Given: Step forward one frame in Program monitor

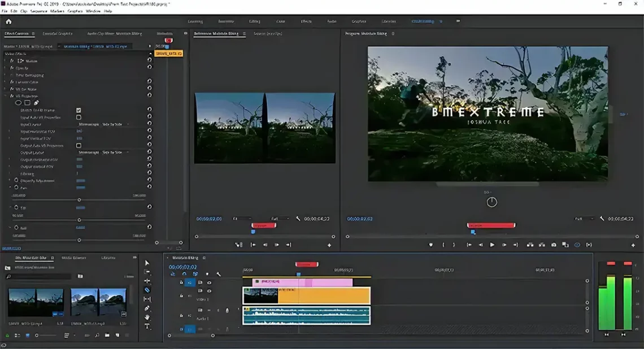Looking at the screenshot, I should [504, 245].
